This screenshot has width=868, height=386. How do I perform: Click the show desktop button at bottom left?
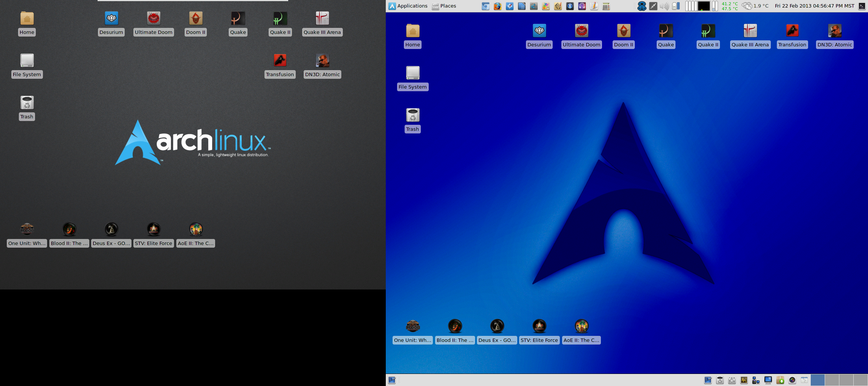392,380
